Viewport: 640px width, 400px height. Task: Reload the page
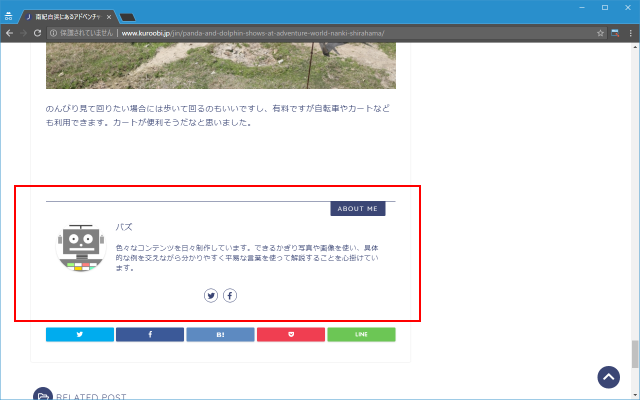tap(37, 33)
